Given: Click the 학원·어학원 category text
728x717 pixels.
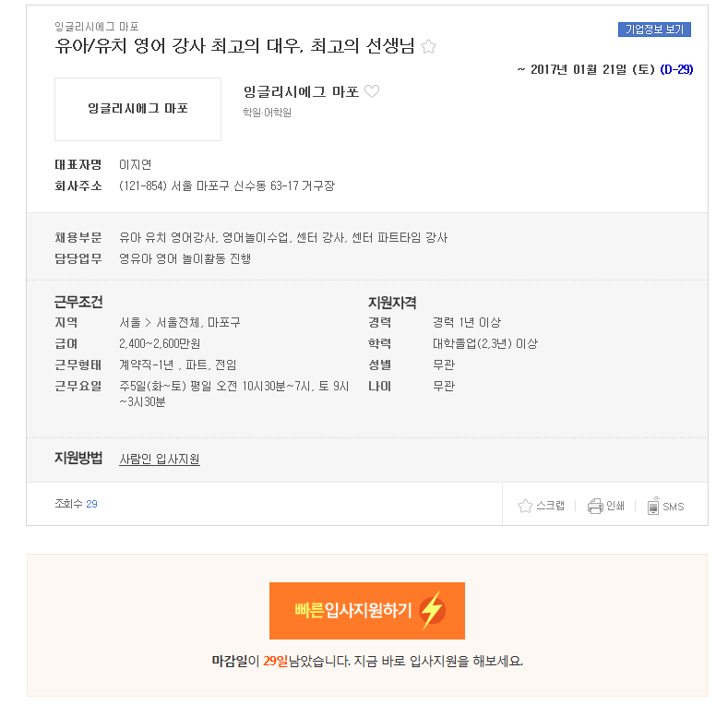Looking at the screenshot, I should click(x=267, y=113).
